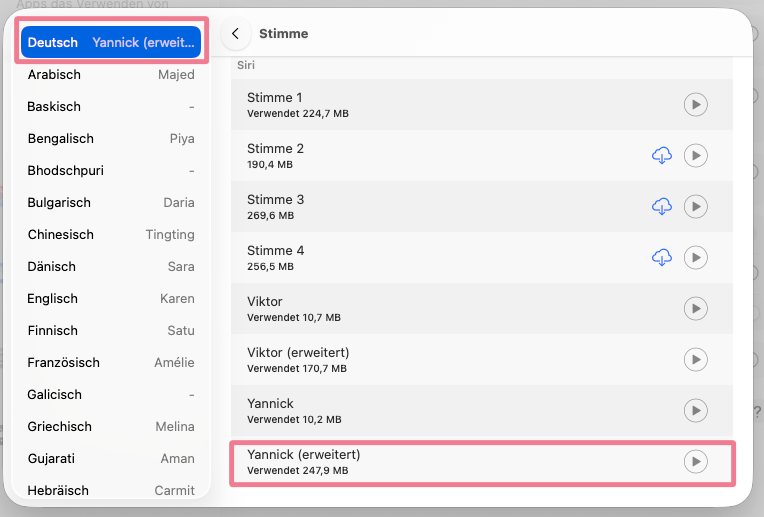This screenshot has height=517, width=764.
Task: Play preview of Stimme 4
Action: pos(695,258)
